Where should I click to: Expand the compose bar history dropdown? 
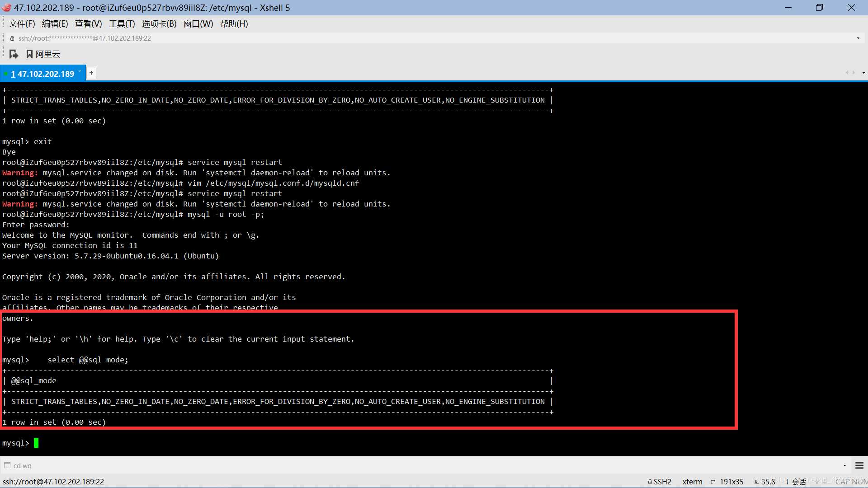tap(844, 465)
